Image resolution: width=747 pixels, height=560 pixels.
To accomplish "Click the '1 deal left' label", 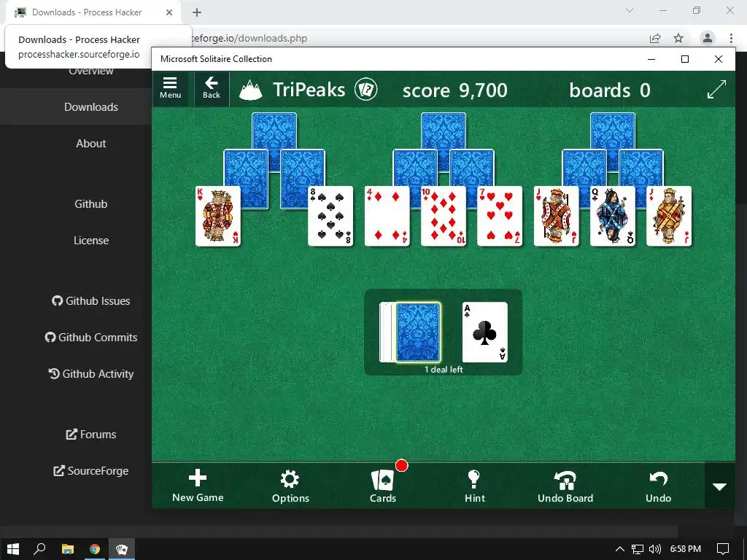I will pyautogui.click(x=444, y=370).
